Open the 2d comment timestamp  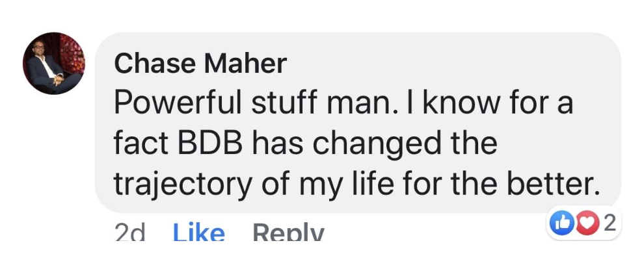coord(129,233)
